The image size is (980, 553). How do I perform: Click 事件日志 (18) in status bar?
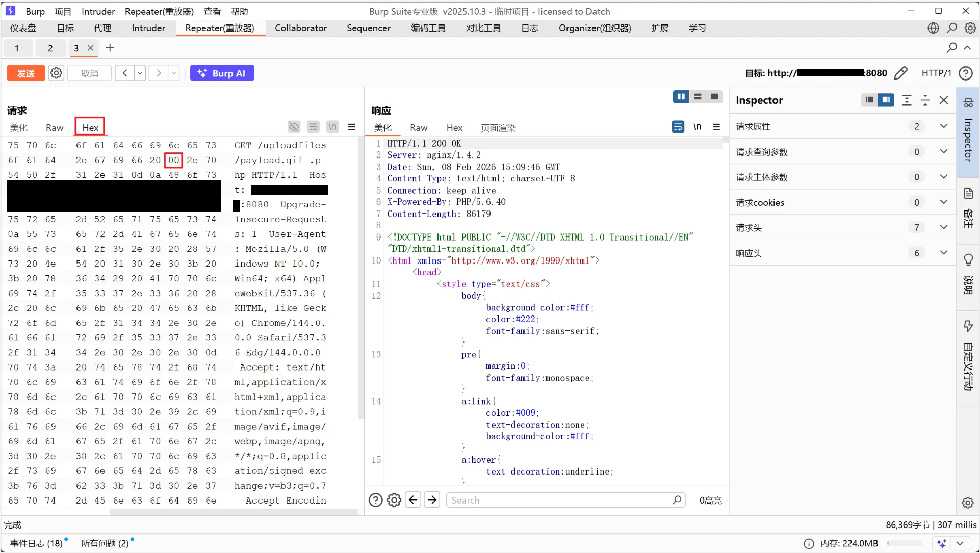coord(37,543)
